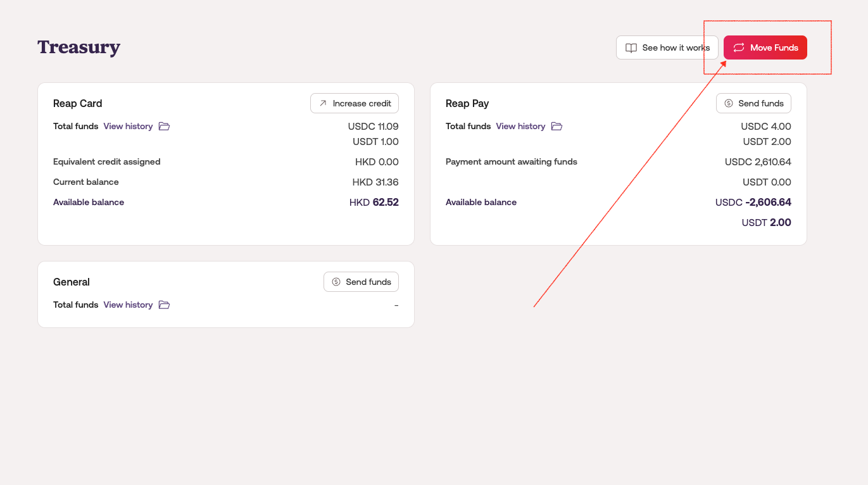Screen dimensions: 868x485
Task: View history of General funds
Action: pyautogui.click(x=128, y=305)
